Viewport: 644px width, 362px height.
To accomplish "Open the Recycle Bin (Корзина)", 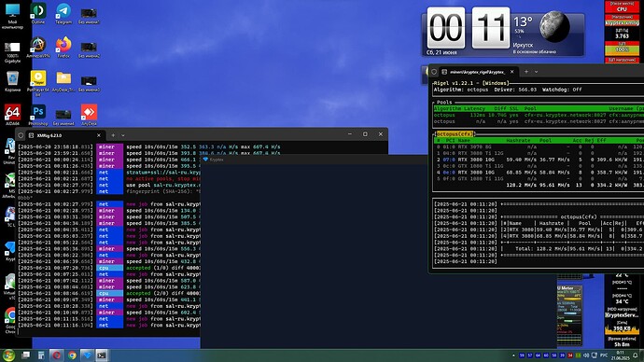I will tap(12, 81).
